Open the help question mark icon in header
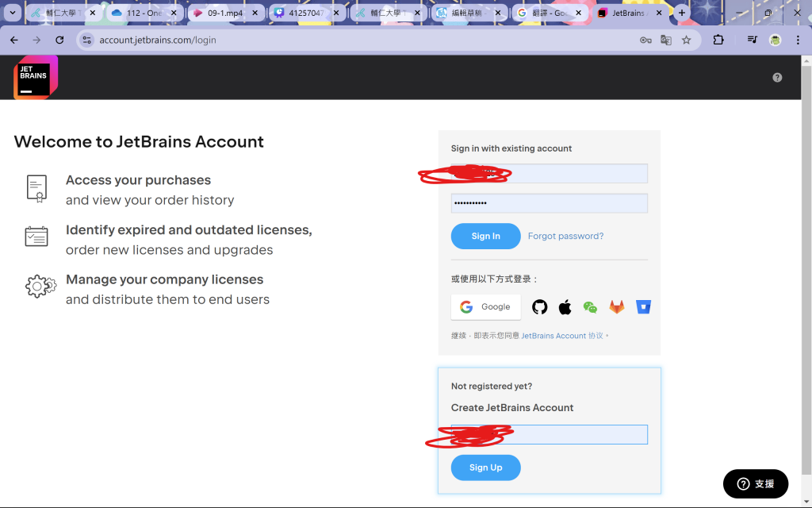This screenshot has height=508, width=812. [777, 78]
